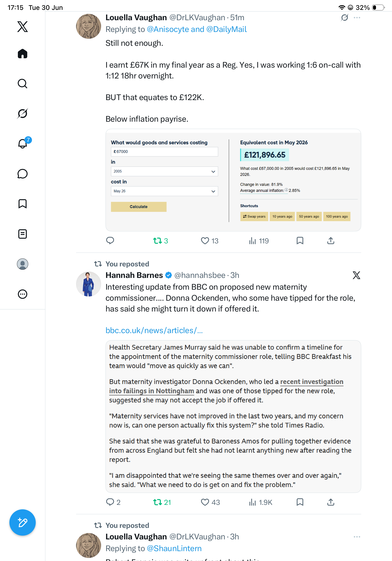Open Search from the sidebar
This screenshot has width=392, height=561.
coord(23,84)
